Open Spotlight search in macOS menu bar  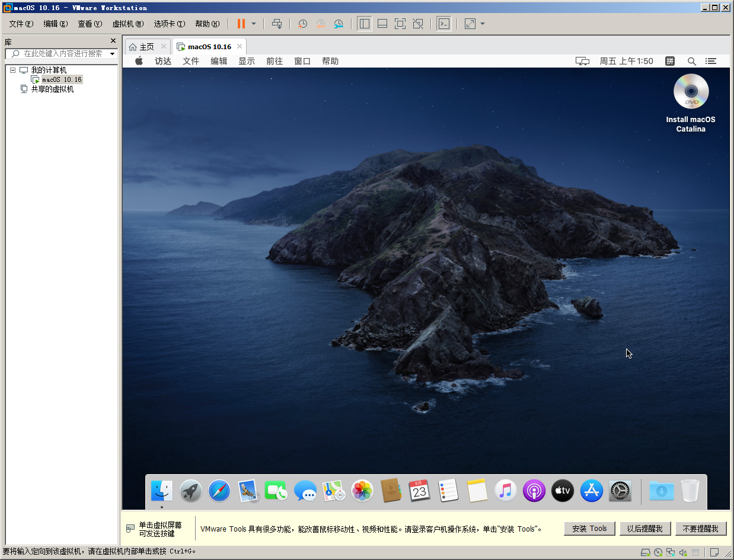[x=691, y=61]
